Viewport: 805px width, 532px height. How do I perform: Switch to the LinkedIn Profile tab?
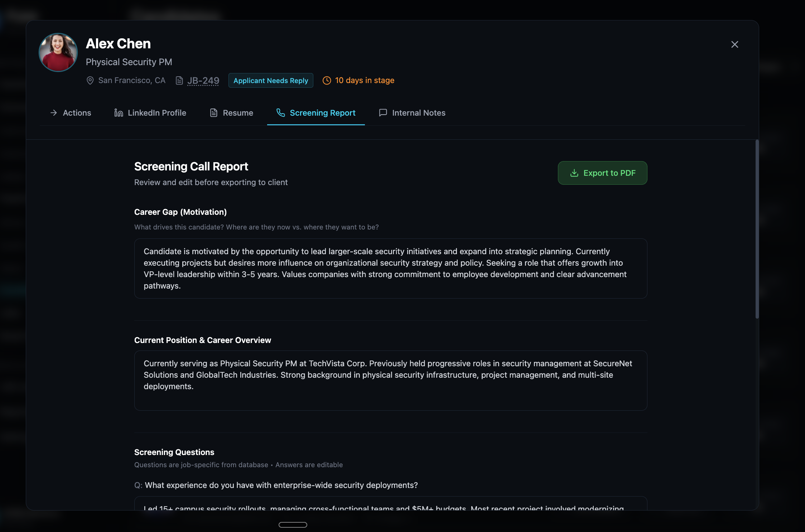click(150, 113)
